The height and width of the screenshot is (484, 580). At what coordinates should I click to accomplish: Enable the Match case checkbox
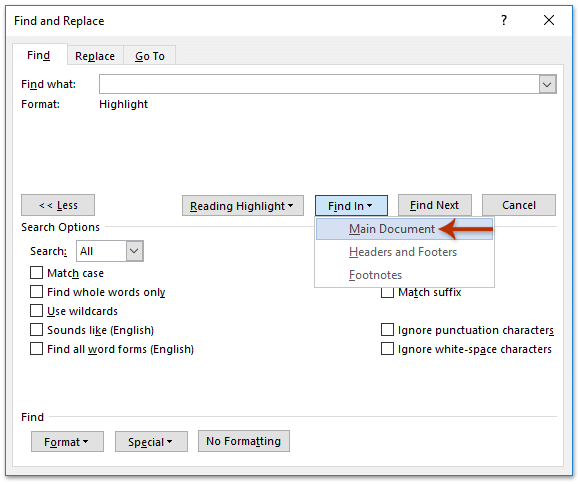click(36, 273)
